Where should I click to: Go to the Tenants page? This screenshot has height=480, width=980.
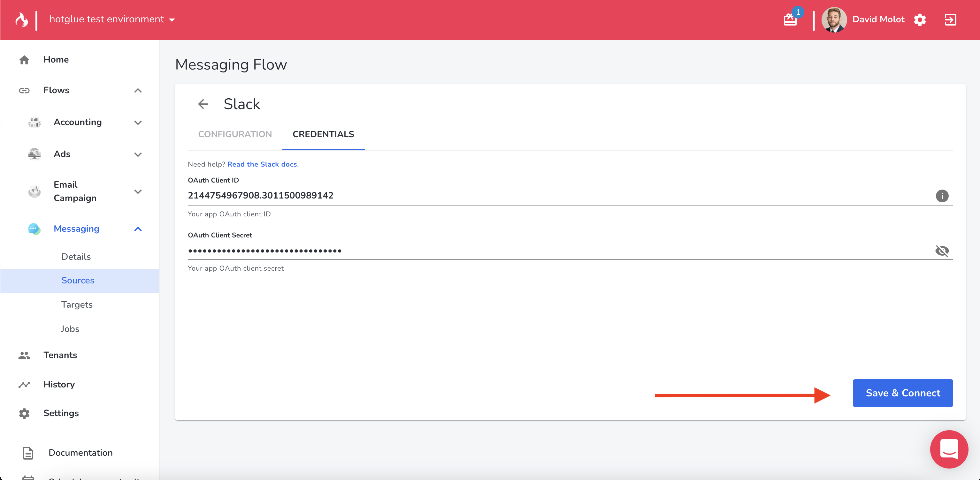pos(60,355)
